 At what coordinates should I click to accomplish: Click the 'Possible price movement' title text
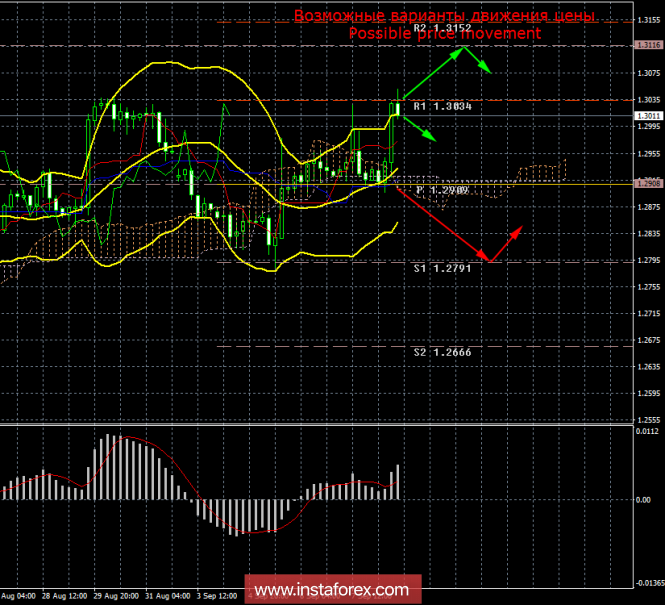coord(445,33)
